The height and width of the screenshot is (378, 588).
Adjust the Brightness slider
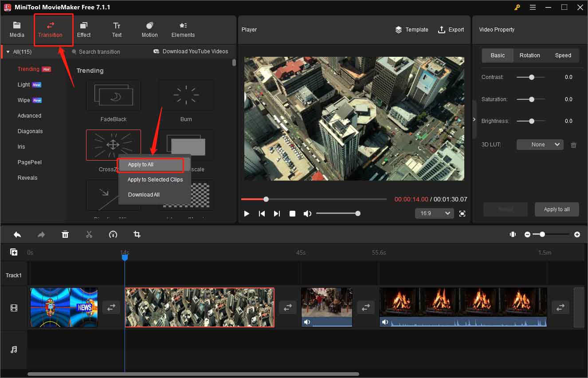[531, 121]
